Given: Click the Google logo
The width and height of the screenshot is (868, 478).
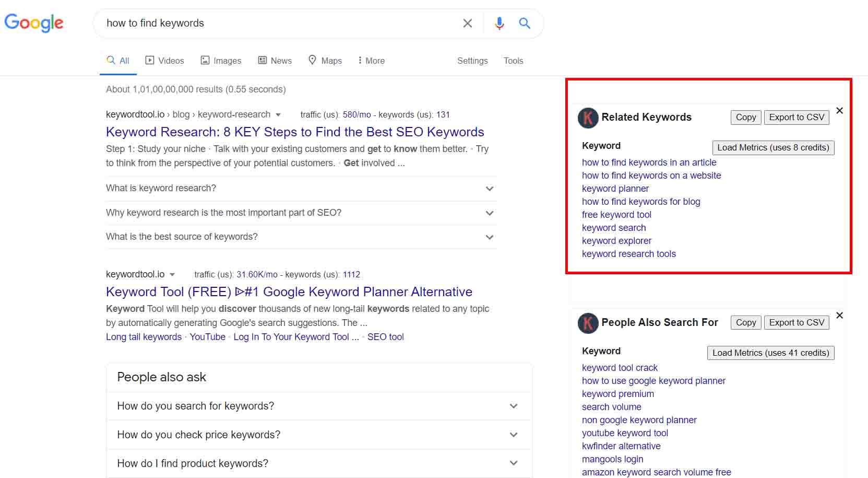Looking at the screenshot, I should [x=34, y=23].
